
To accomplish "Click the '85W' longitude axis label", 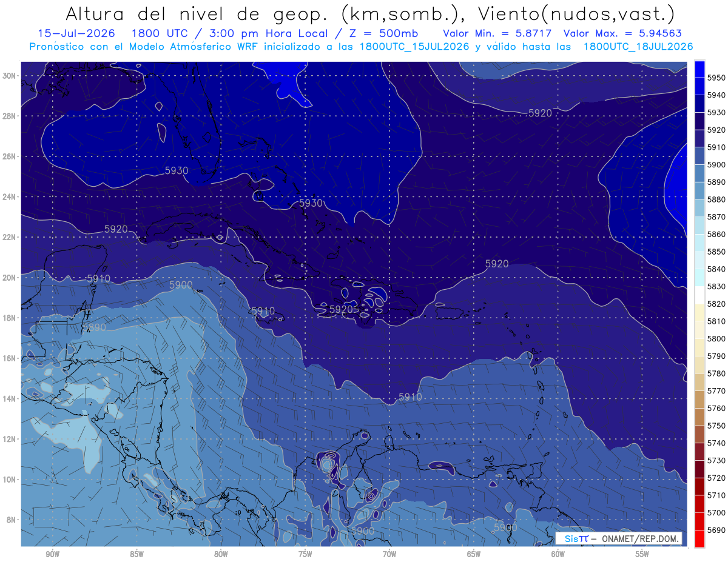I will (x=137, y=554).
